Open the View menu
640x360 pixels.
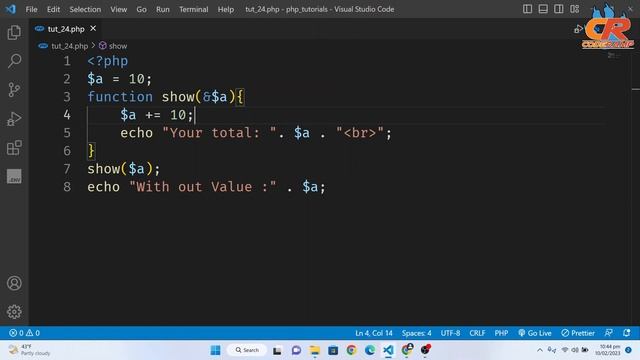click(x=118, y=9)
